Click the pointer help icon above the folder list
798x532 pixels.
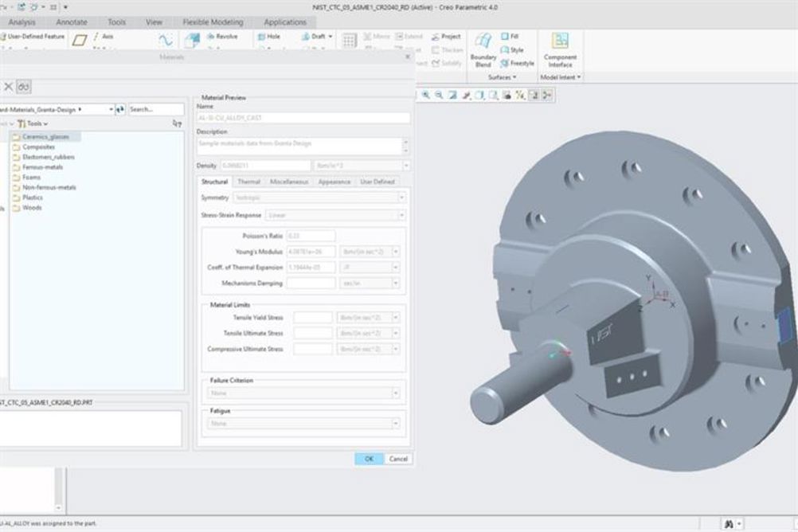tap(177, 123)
